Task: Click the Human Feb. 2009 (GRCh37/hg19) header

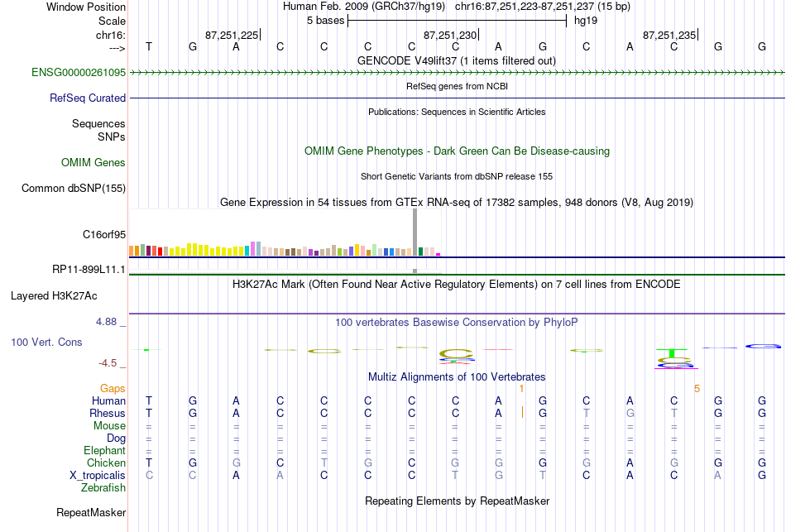Action: point(364,7)
